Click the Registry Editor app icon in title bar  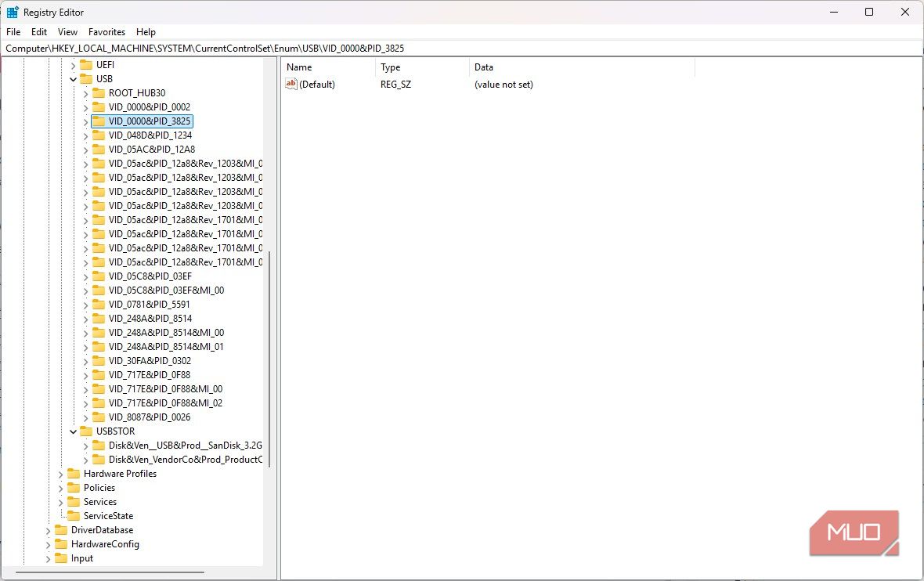(x=13, y=12)
